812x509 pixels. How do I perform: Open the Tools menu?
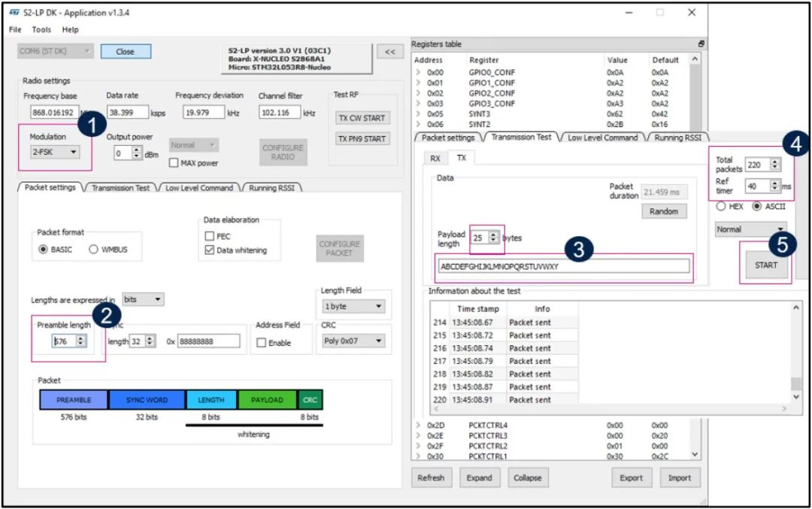coord(41,29)
